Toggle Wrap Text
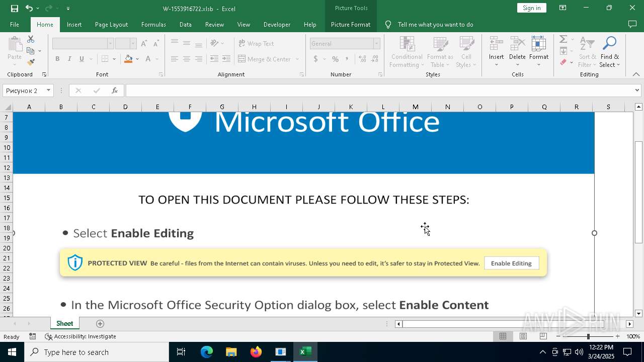This screenshot has width=644, height=362. (x=256, y=44)
